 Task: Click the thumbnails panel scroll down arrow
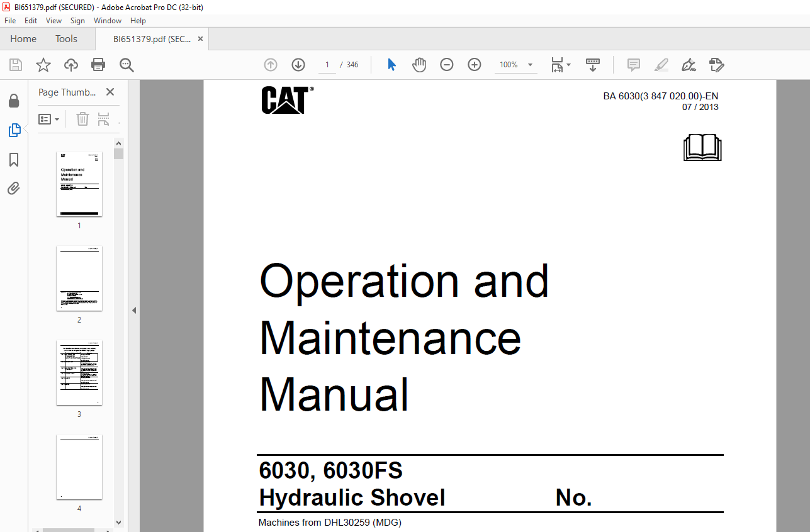click(x=118, y=522)
